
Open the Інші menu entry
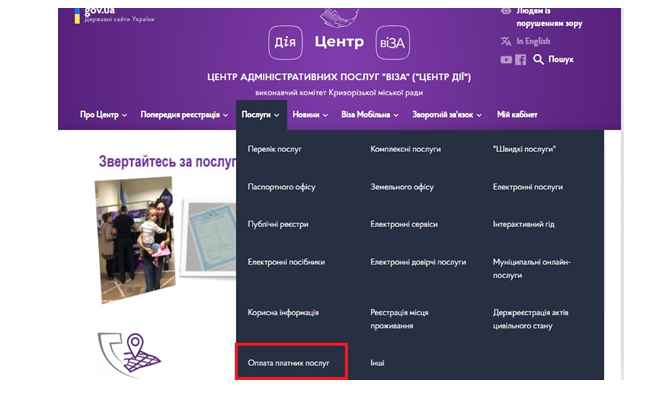377,363
